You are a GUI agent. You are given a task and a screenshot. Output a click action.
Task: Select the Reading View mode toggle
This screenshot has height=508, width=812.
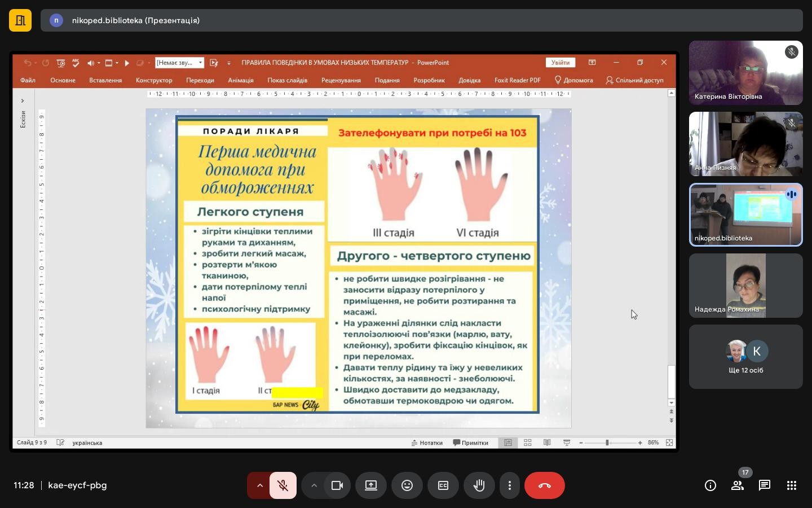[547, 443]
